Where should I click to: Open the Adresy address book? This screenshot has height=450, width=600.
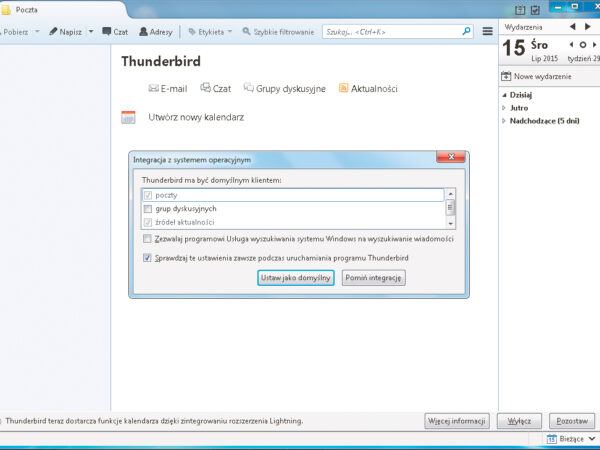pos(156,31)
